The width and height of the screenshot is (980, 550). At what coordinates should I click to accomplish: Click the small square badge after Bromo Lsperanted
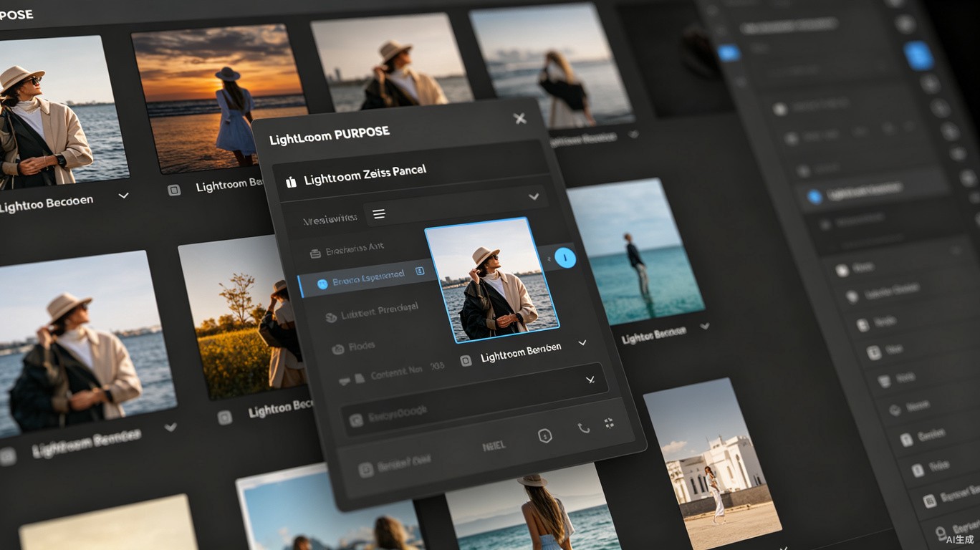pos(420,271)
